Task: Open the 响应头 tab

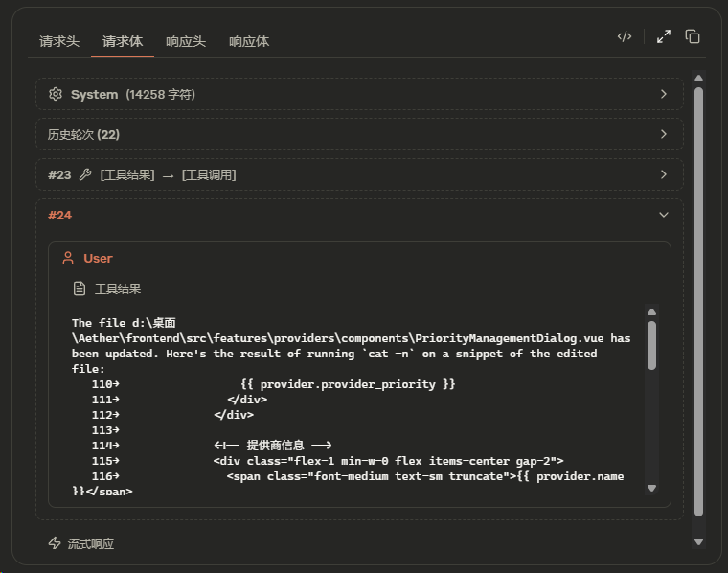Action: coord(186,41)
